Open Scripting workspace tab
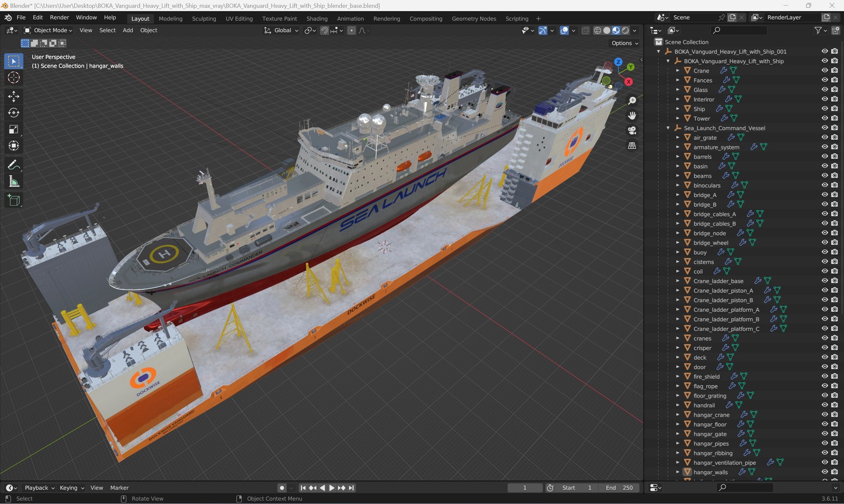This screenshot has width=844, height=504. (517, 19)
